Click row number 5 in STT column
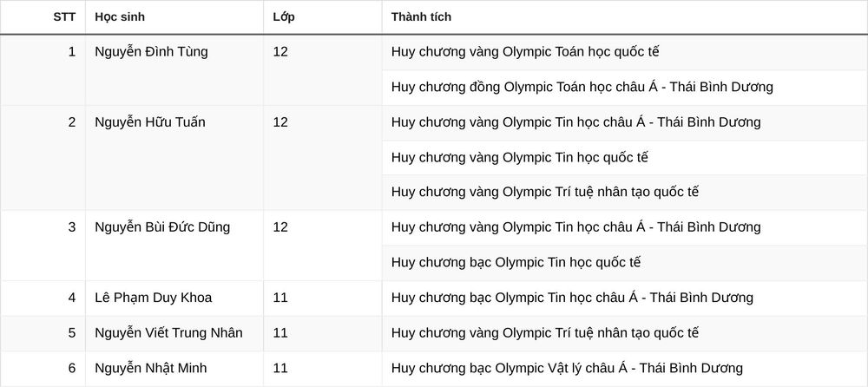Viewport: 868px width, 387px height. click(x=72, y=332)
